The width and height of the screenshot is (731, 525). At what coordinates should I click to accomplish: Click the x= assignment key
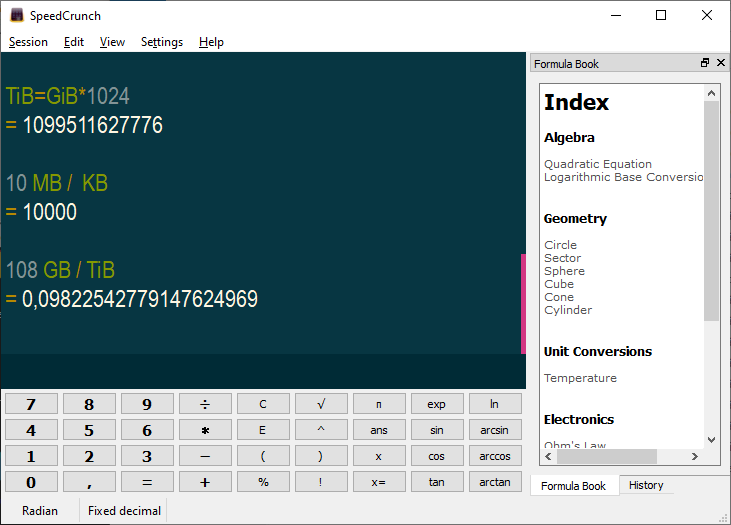[x=379, y=482]
